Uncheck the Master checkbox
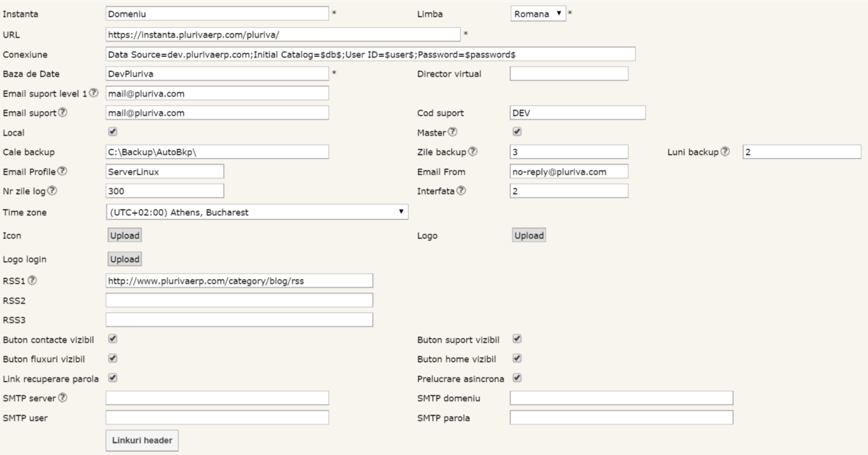 pyautogui.click(x=517, y=132)
